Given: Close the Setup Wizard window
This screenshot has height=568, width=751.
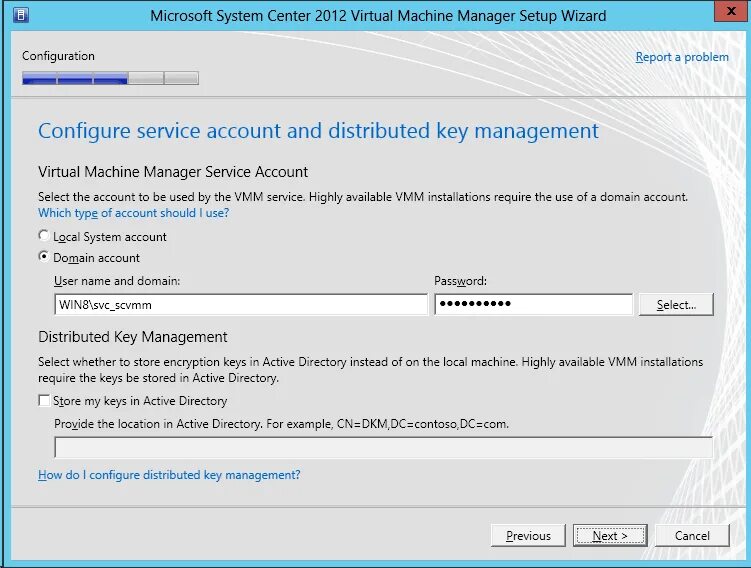Looking at the screenshot, I should point(730,11).
